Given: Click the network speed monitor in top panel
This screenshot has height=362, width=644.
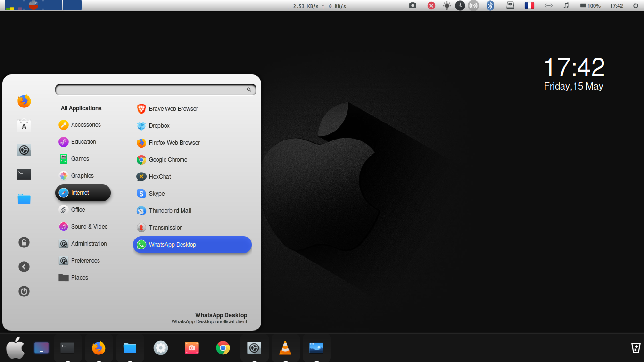Looking at the screenshot, I should pos(316,6).
